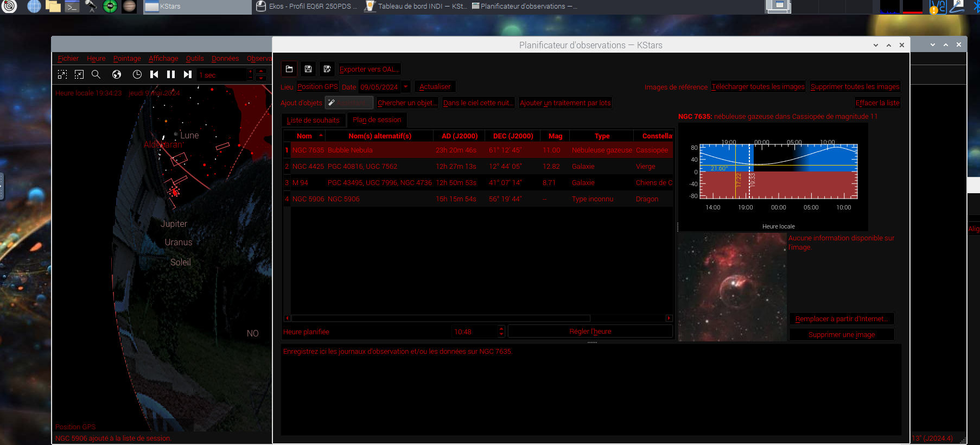Click Effacer la liste button
980x445 pixels.
[x=877, y=103]
